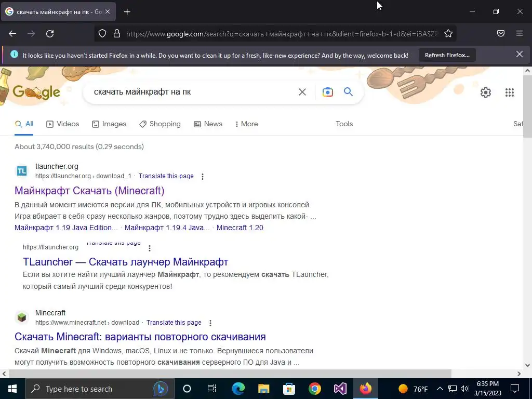Close the Google search tab
532x399 pixels.
point(108,11)
